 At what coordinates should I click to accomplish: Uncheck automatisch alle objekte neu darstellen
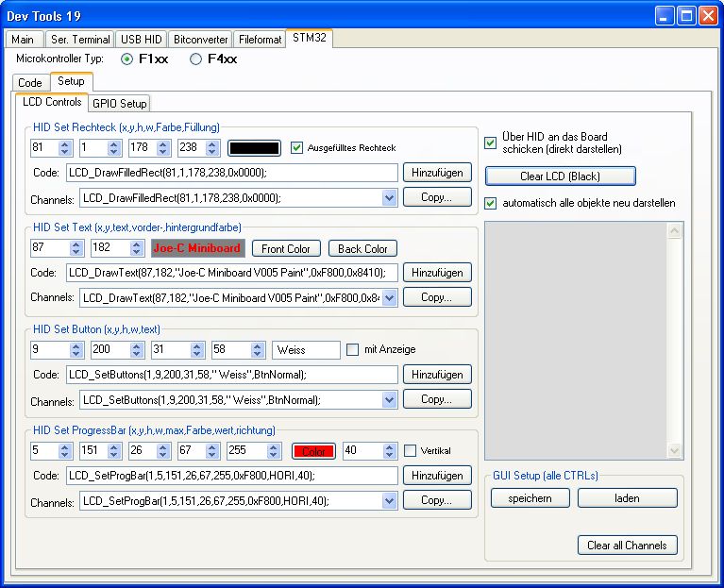tap(490, 203)
